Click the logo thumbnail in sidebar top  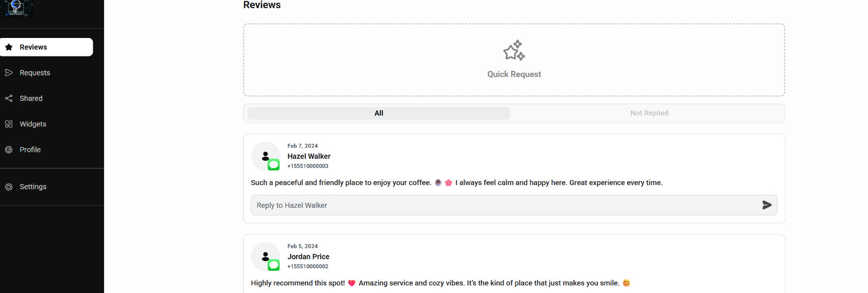[17, 8]
